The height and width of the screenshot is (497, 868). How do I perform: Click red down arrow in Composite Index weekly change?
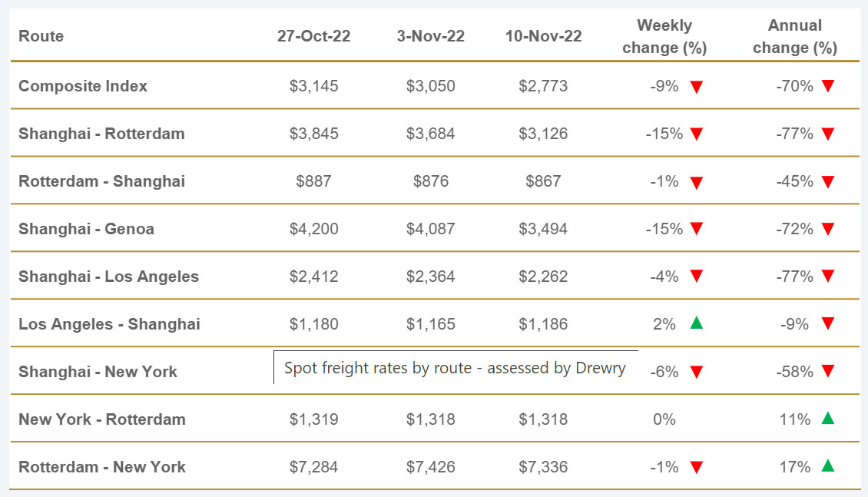click(696, 87)
